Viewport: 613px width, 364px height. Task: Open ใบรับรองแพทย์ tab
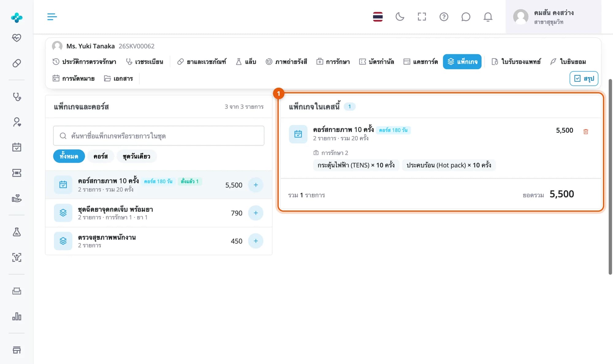coord(516,62)
